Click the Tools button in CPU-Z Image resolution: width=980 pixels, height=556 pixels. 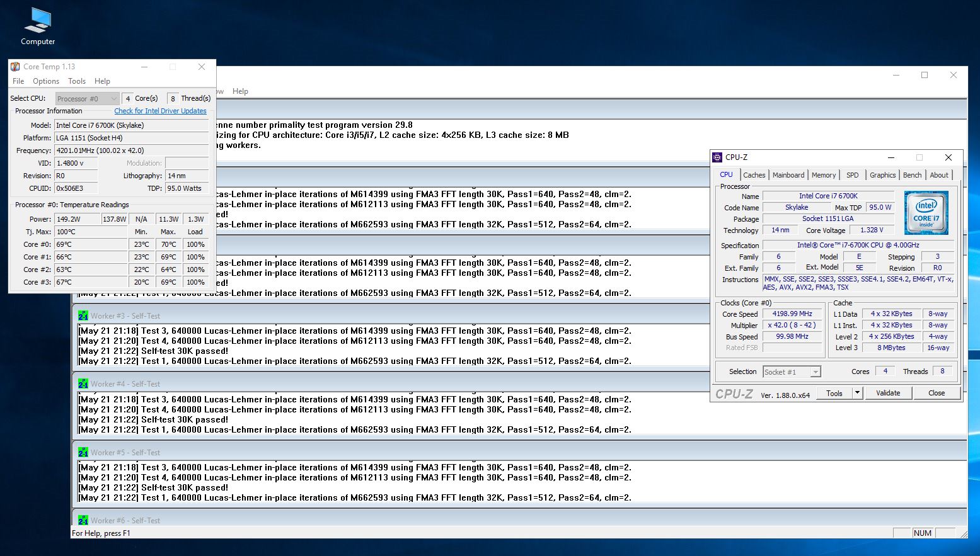pos(834,393)
